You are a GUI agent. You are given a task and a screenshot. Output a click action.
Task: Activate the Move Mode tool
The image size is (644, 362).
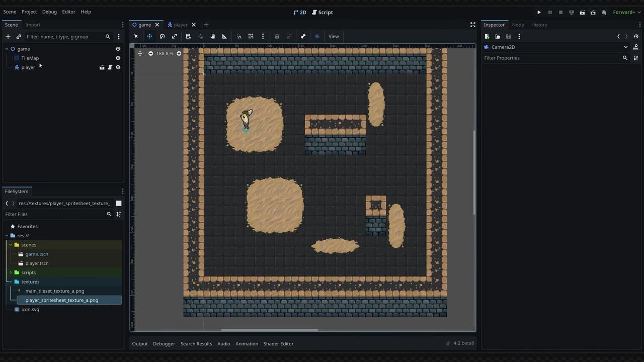[x=149, y=36]
